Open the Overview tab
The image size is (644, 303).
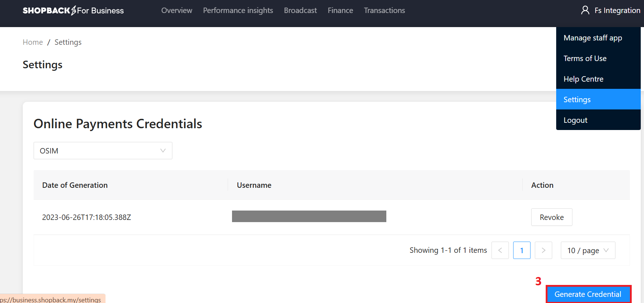tap(177, 10)
